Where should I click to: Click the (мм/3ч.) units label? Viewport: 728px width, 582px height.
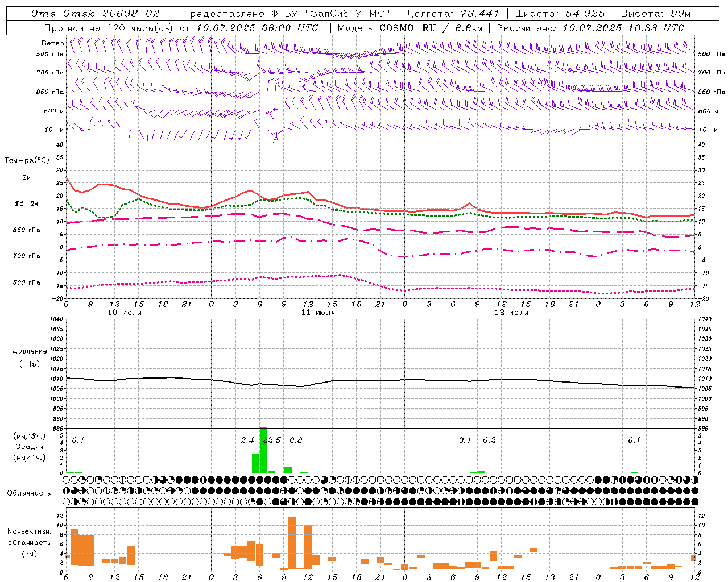29,436
